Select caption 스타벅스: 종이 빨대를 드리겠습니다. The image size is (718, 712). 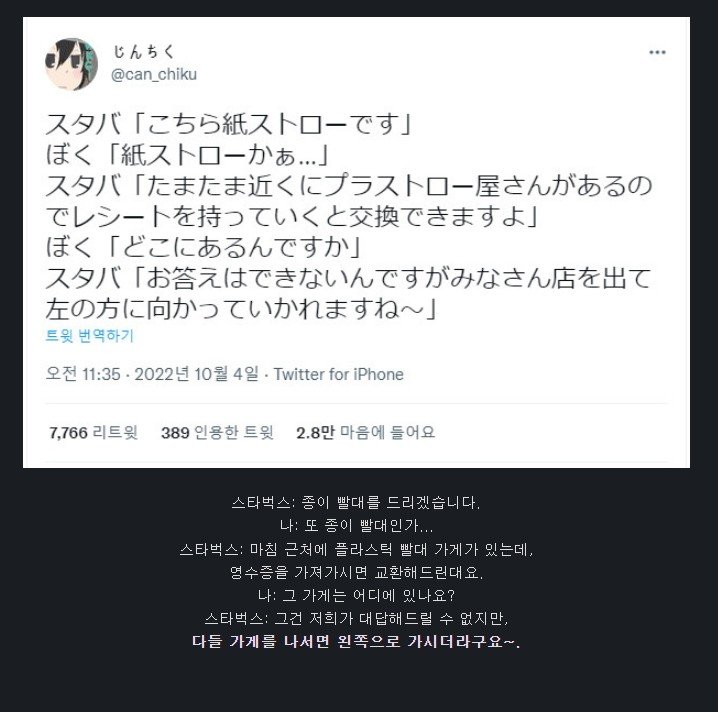pyautogui.click(x=356, y=503)
